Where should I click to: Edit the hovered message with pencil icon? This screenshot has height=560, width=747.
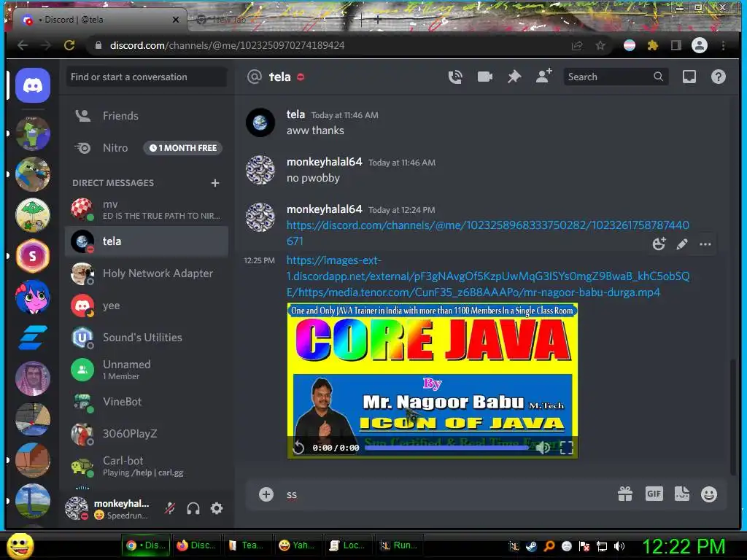tap(682, 244)
